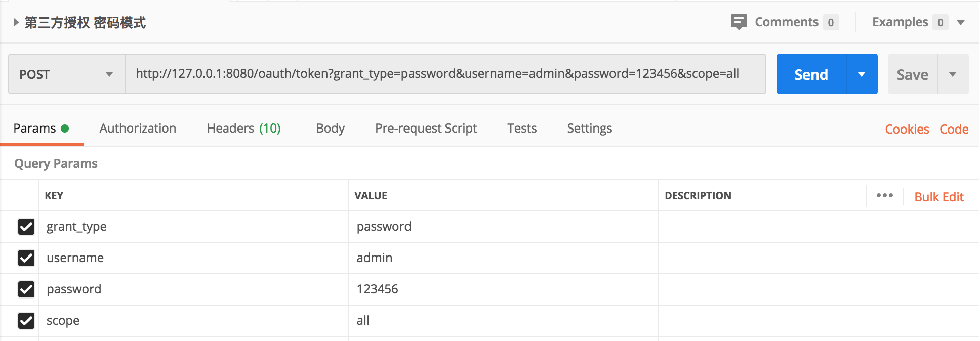Screen dimensions: 980x341
Task: Uncheck the grant_type parameter checkbox
Action: pyautogui.click(x=26, y=227)
